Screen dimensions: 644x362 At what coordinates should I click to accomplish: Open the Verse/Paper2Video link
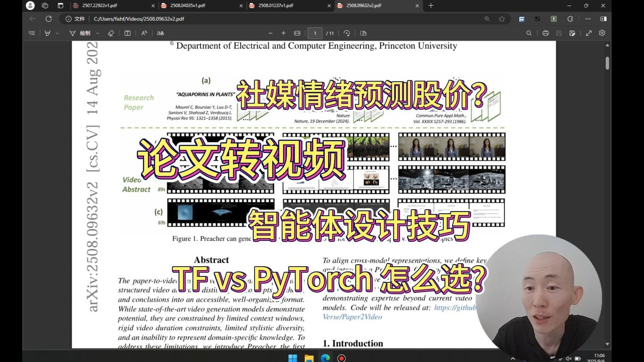click(352, 317)
